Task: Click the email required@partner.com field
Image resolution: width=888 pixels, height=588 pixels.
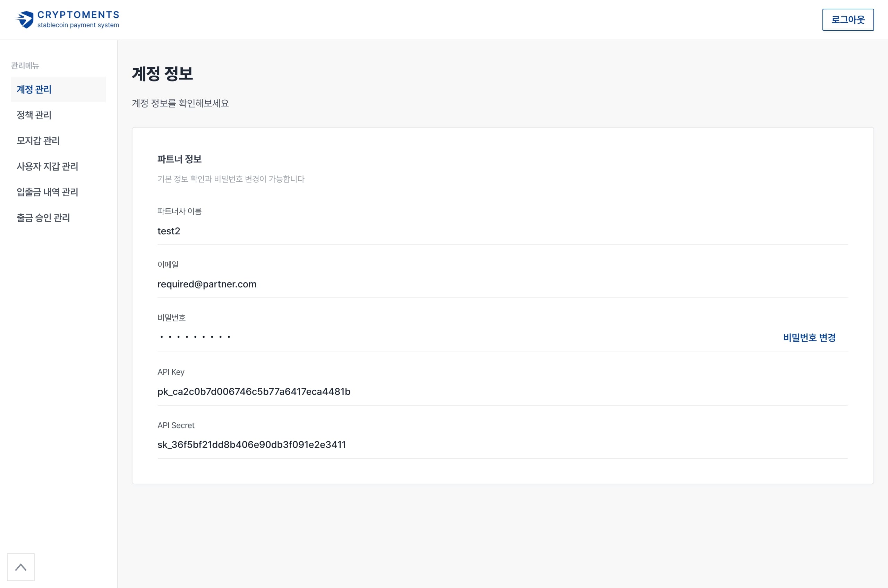Action: coord(207,284)
